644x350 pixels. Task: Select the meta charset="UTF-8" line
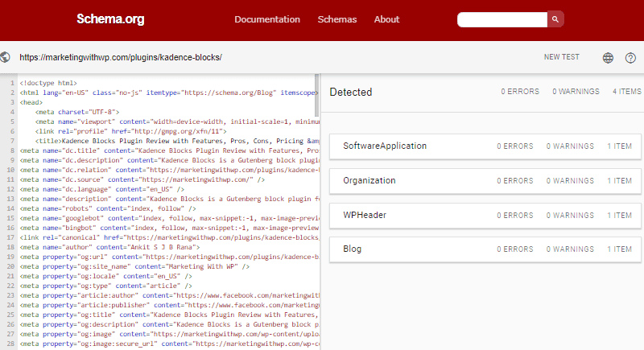coord(76,112)
